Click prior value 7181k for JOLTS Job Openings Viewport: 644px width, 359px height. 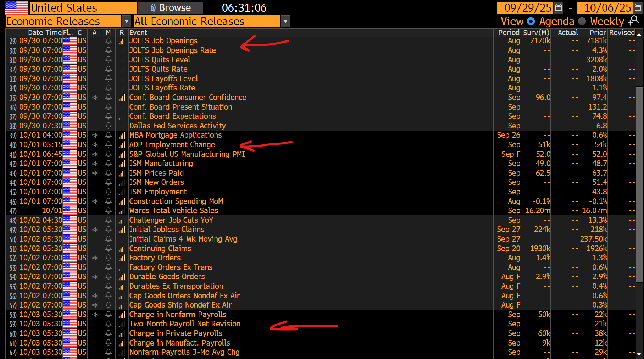596,41
